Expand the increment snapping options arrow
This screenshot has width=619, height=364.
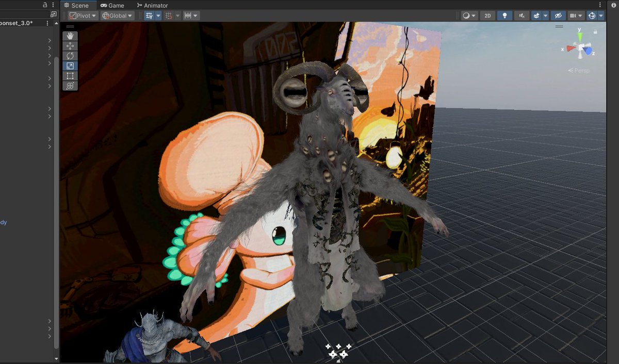click(177, 15)
